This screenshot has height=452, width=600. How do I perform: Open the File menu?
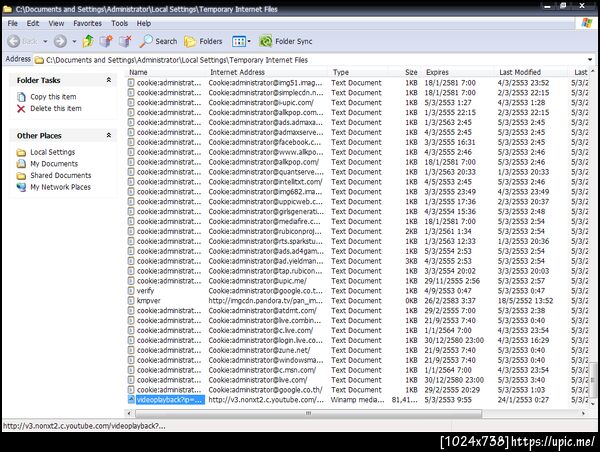(x=13, y=23)
